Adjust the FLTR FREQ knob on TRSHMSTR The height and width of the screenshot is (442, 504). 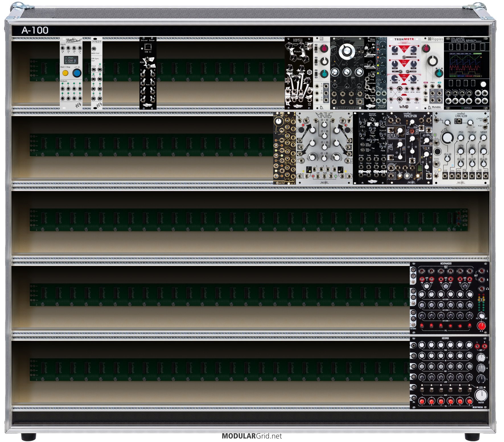(395, 49)
